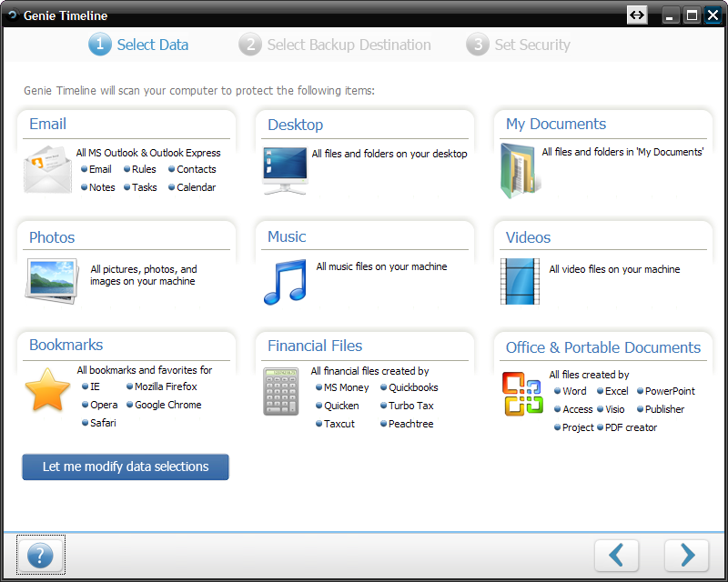Click the My Documents folder icon
This screenshot has width=728, height=582.
pyautogui.click(x=520, y=170)
